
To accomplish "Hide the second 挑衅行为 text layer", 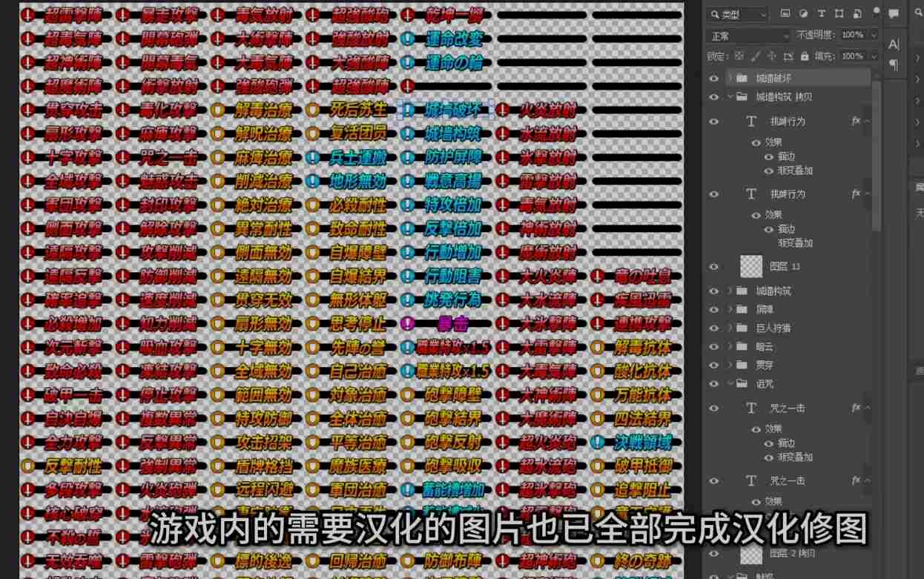I will pos(714,194).
